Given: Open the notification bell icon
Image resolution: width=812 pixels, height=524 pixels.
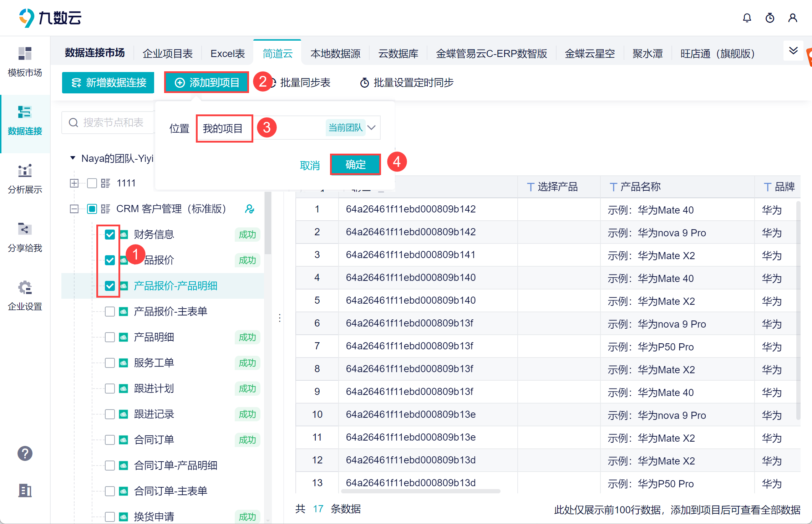Looking at the screenshot, I should pyautogui.click(x=747, y=18).
